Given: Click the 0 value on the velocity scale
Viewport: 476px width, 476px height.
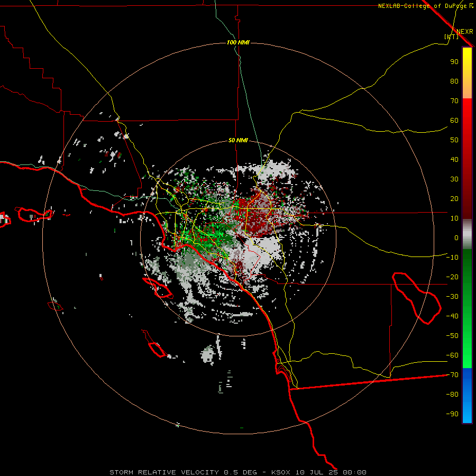Looking at the screenshot, I should [456, 238].
